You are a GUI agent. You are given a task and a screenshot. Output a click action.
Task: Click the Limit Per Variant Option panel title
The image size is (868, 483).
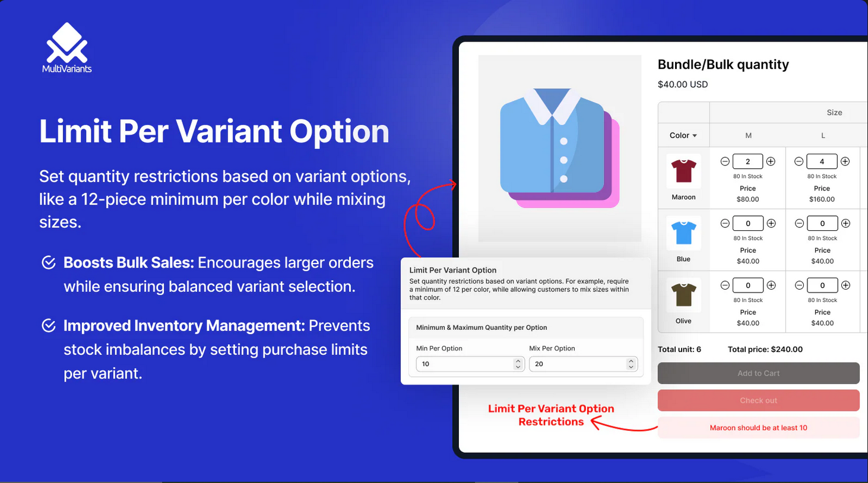pos(453,270)
